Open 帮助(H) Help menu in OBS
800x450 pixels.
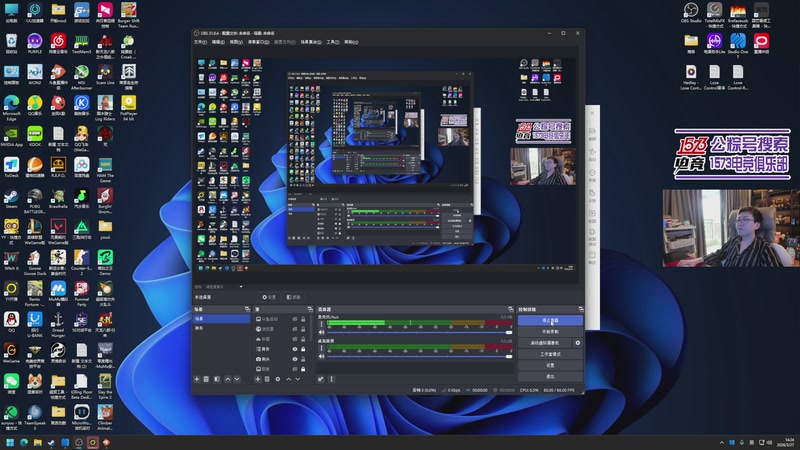pyautogui.click(x=351, y=42)
